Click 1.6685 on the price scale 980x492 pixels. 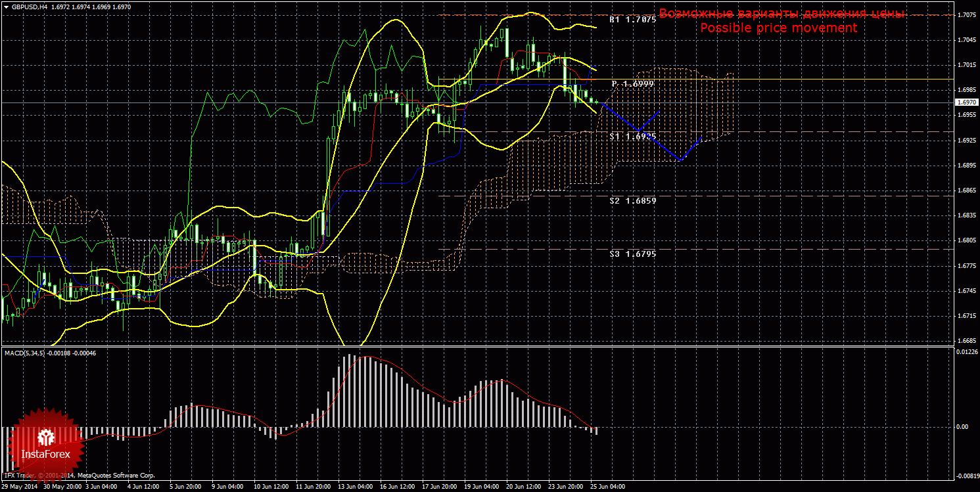tap(966, 341)
